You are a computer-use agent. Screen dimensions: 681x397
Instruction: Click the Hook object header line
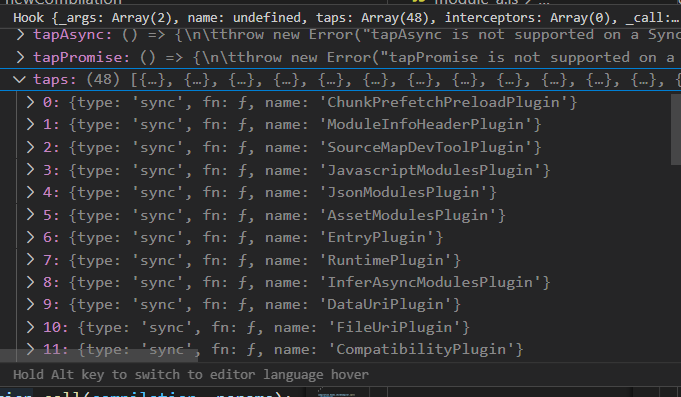340,18
